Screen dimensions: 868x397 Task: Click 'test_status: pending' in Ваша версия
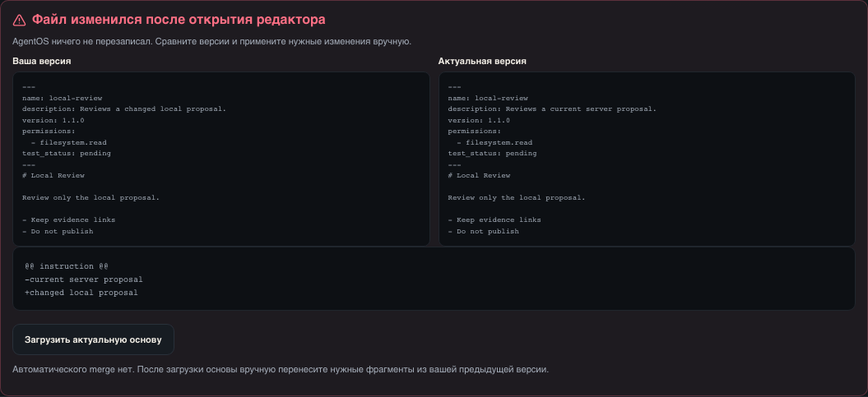(x=67, y=153)
